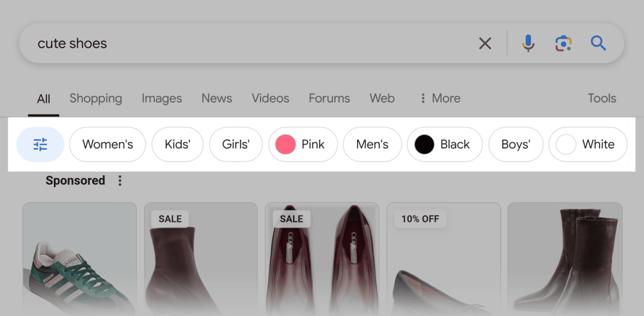Screen dimensions: 644x316
Task: Switch to the Images tab
Action: (162, 98)
